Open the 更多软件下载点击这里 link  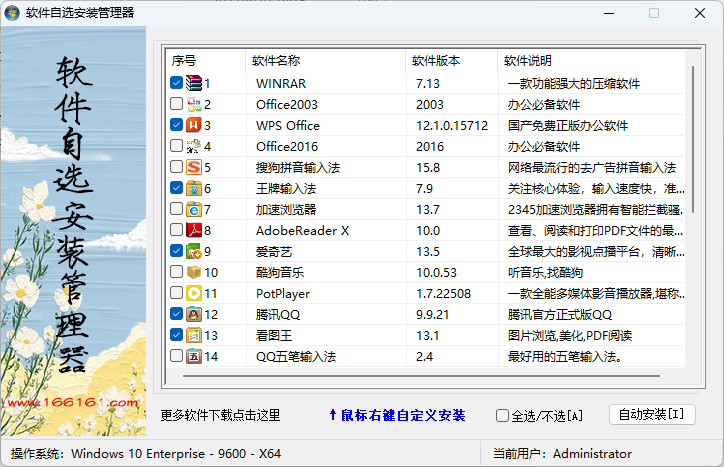(220, 415)
